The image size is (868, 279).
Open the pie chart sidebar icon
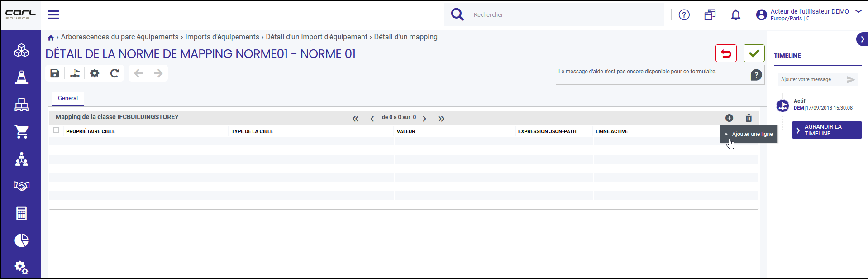tap(22, 240)
